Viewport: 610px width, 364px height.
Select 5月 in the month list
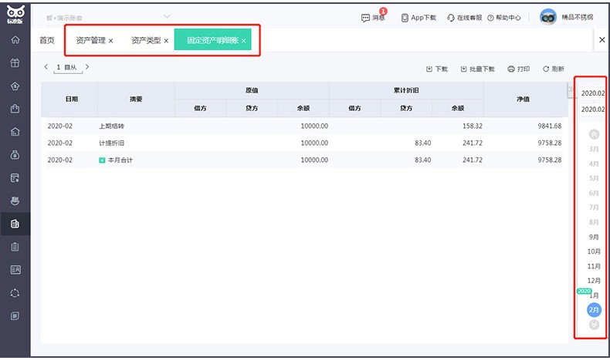(594, 178)
